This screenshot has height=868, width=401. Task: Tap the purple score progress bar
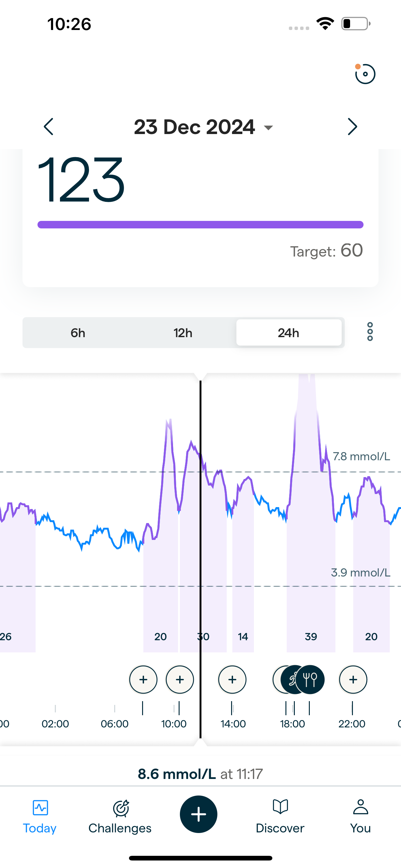click(200, 225)
